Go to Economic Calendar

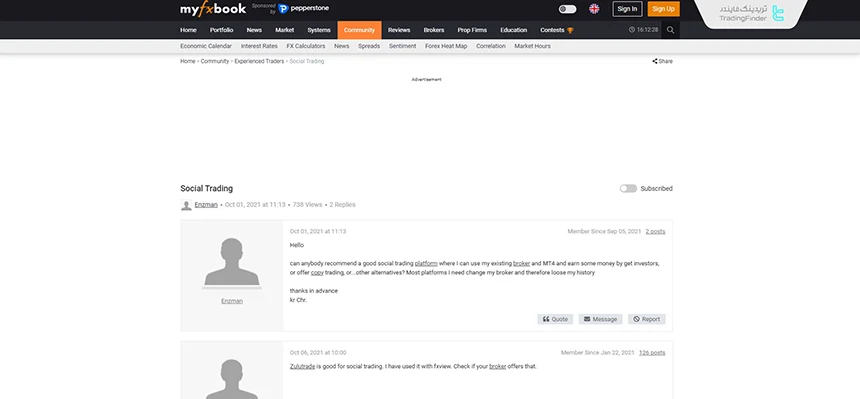pos(206,46)
